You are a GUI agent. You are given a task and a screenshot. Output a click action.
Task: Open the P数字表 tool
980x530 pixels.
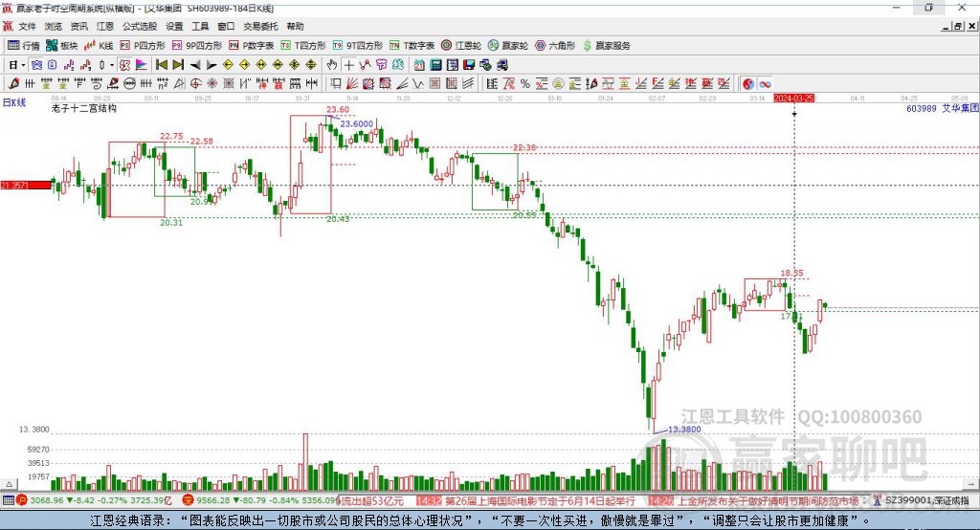click(x=252, y=46)
